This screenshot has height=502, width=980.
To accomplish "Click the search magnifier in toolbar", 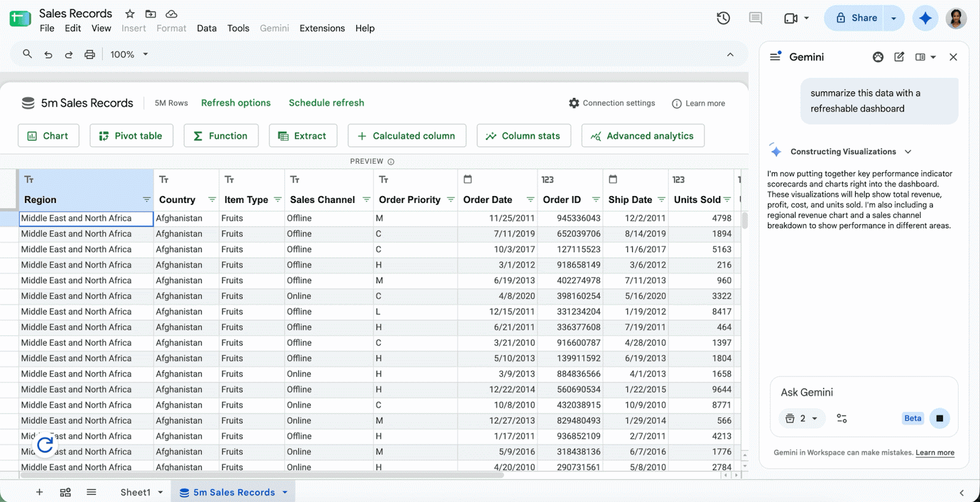I will [28, 55].
